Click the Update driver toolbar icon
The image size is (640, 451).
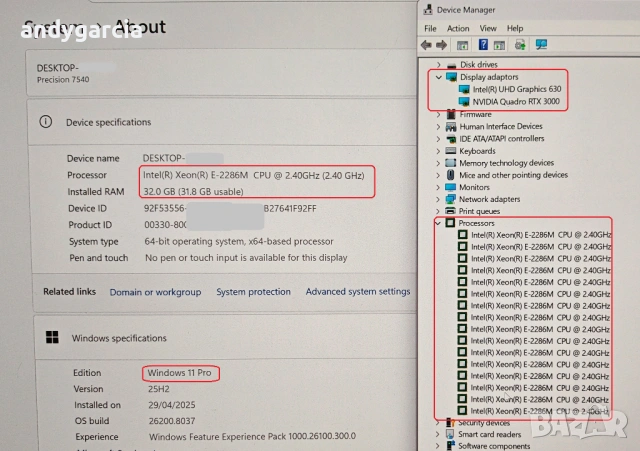(x=519, y=45)
